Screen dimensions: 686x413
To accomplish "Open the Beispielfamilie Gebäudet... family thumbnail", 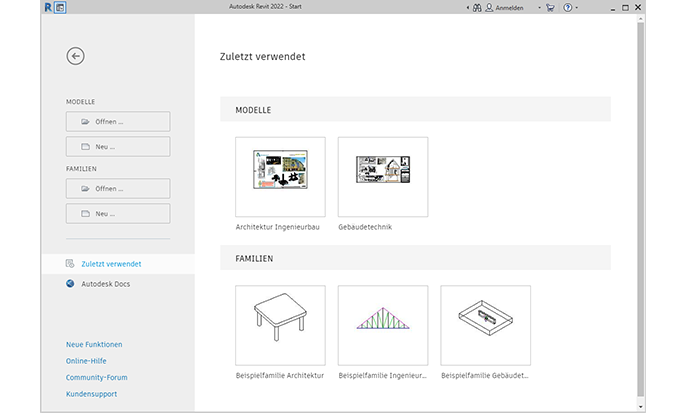I will coord(486,326).
